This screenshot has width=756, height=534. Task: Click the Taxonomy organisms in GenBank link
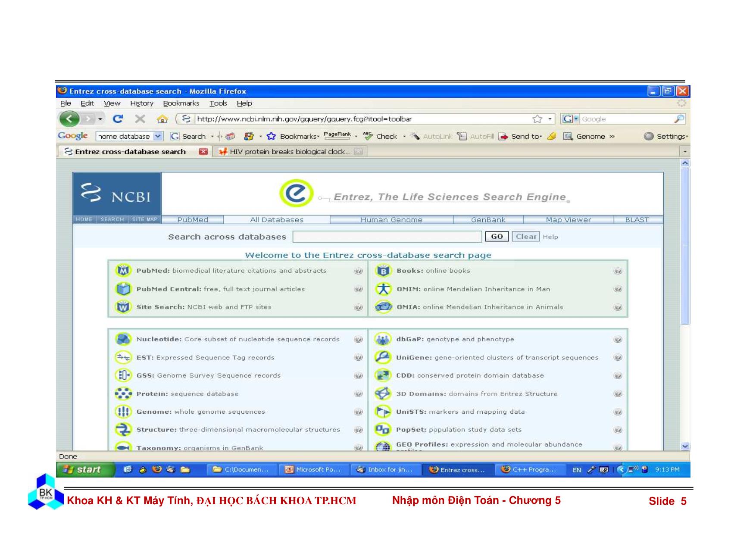pyautogui.click(x=200, y=448)
